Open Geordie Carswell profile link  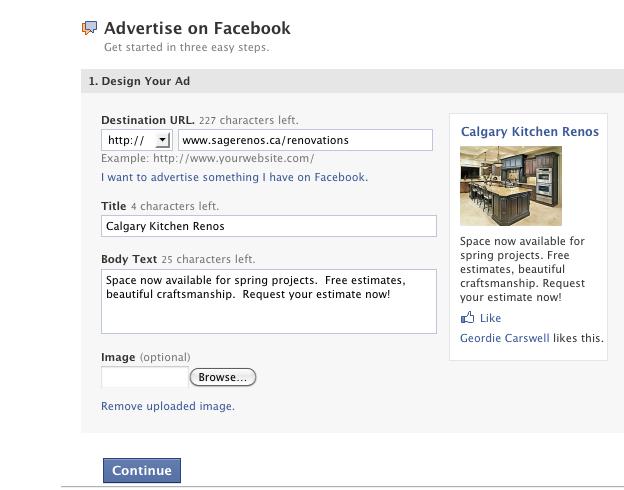tap(505, 338)
